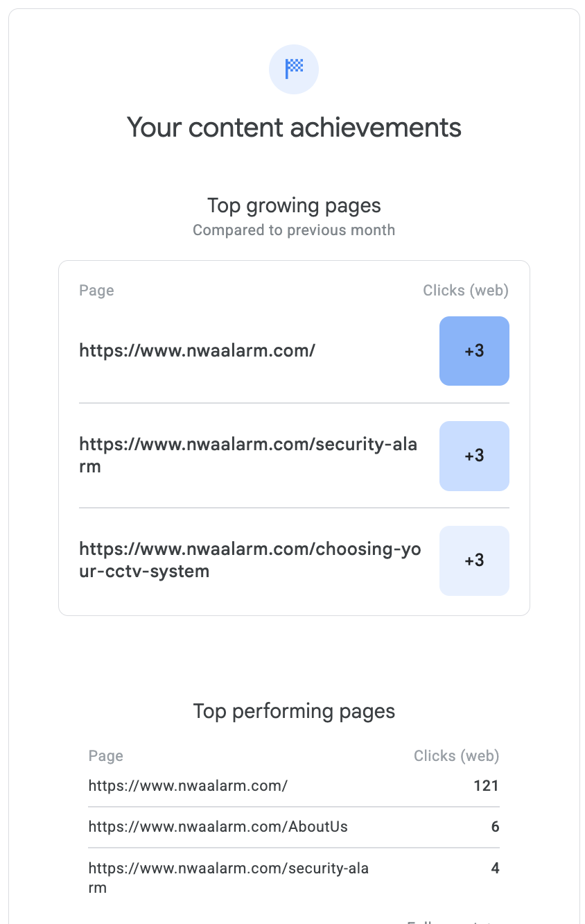
Task: Open the nwaalarm.com homepage link in Top performing pages
Action: (x=188, y=786)
